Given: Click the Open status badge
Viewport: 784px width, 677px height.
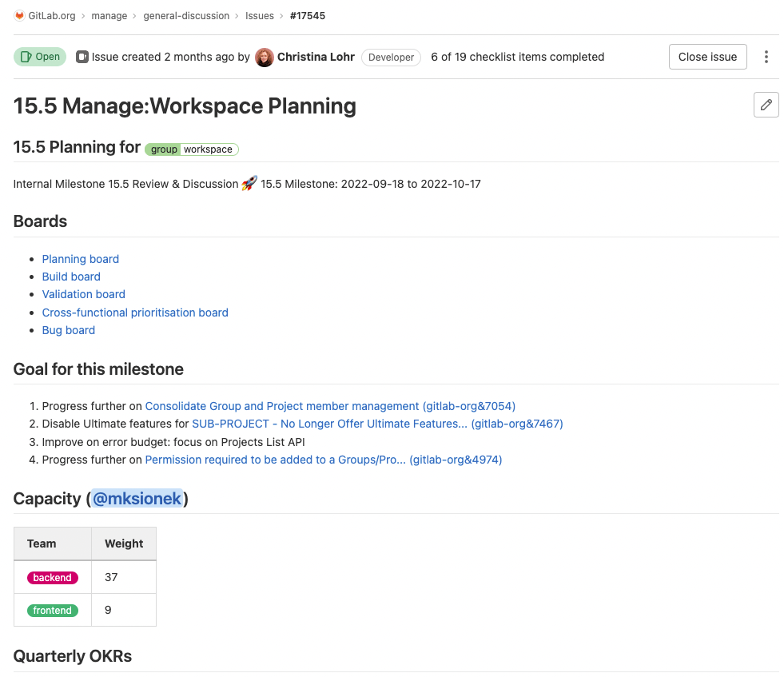Looking at the screenshot, I should (39, 57).
